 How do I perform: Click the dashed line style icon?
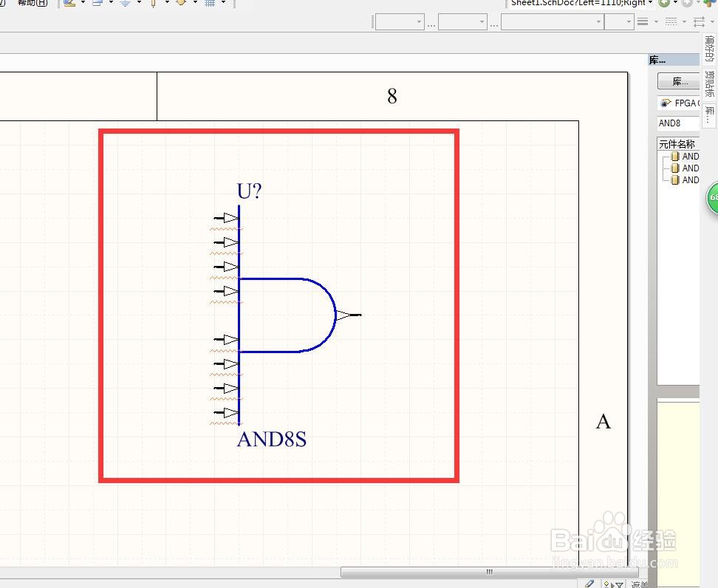[671, 21]
